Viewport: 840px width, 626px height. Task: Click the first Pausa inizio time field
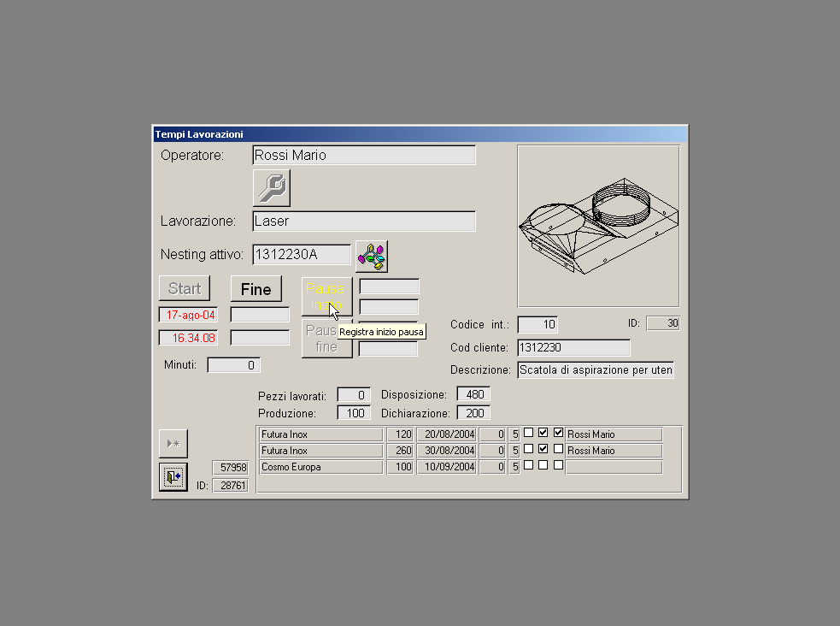click(389, 286)
